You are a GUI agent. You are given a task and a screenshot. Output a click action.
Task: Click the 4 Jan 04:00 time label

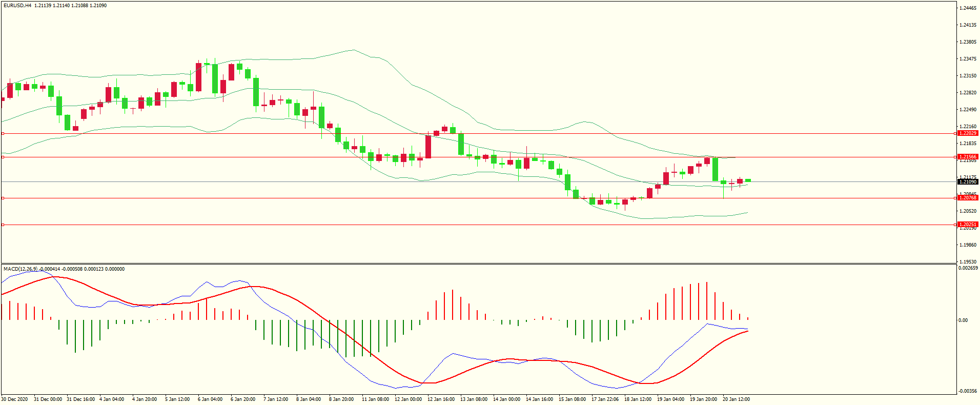(x=112, y=399)
